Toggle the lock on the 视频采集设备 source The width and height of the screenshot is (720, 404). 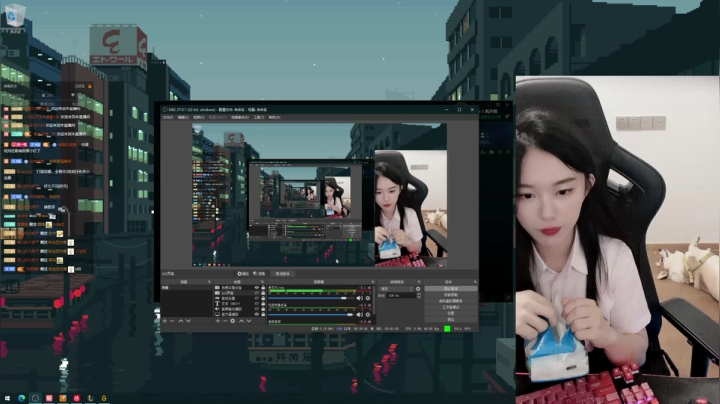pos(263,287)
